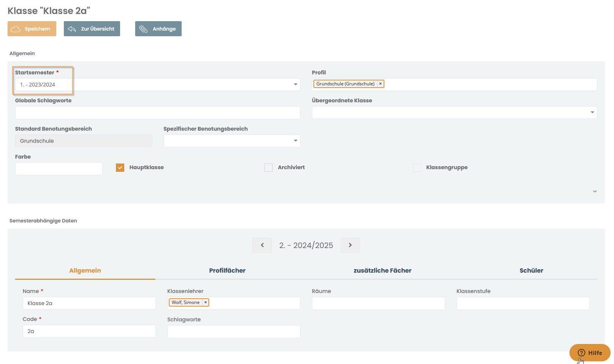Click the Standard Benotungsbereich Grundschule field
This screenshot has height=364, width=614.
83,141
